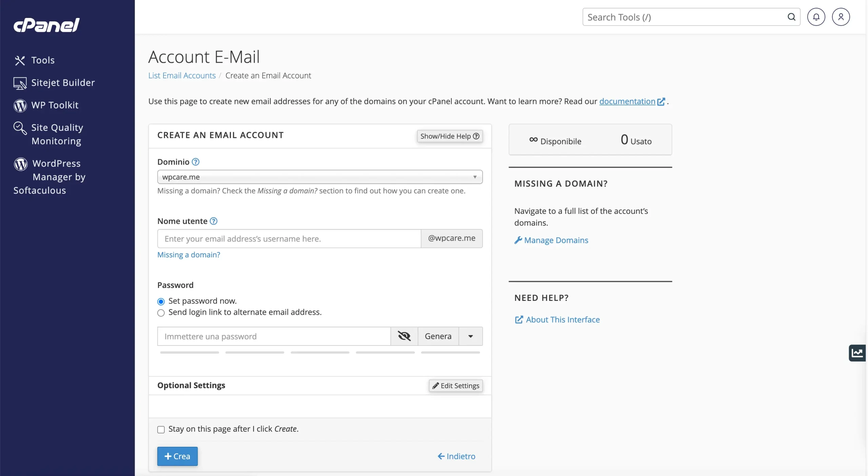Check 'Stay on this page' checkbox
This screenshot has width=868, height=476.
[x=161, y=430]
